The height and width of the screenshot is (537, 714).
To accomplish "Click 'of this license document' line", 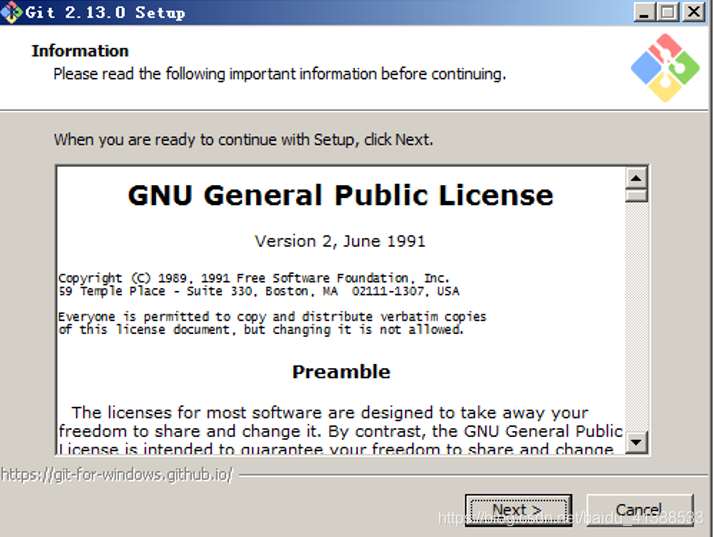I will (x=261, y=329).
